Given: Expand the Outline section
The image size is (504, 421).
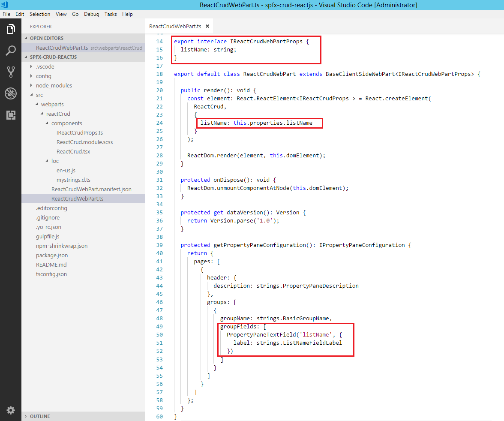Looking at the screenshot, I should [39, 416].
